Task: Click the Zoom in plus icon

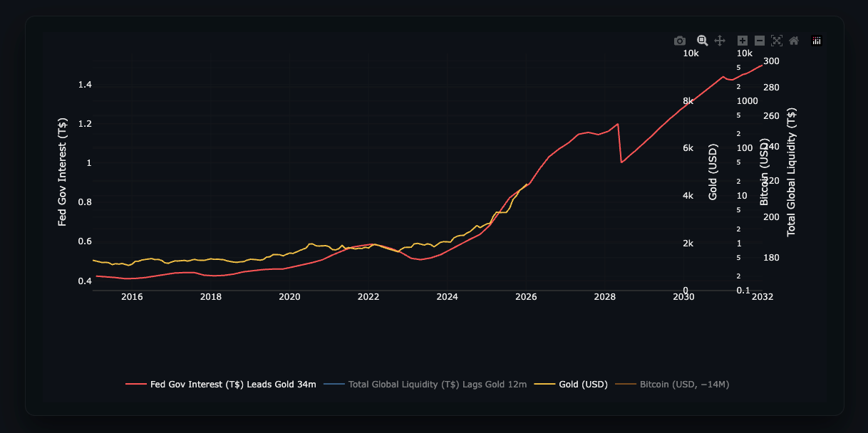Action: (743, 41)
